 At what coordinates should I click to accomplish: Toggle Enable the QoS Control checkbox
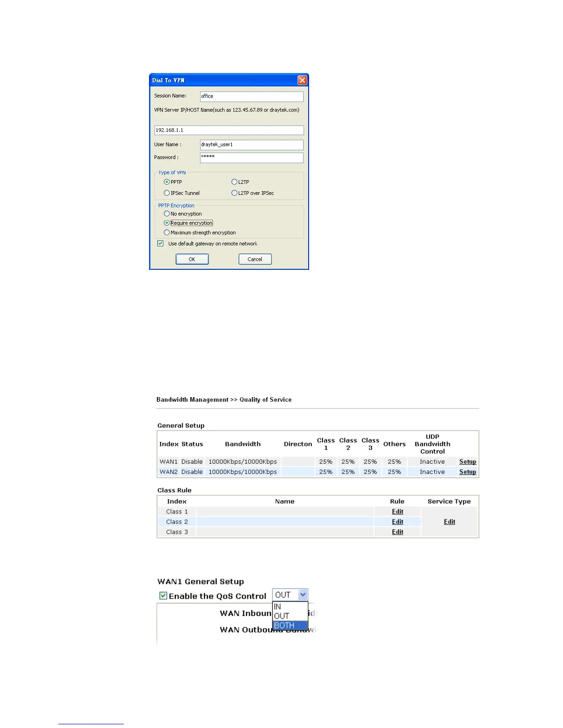click(x=163, y=596)
